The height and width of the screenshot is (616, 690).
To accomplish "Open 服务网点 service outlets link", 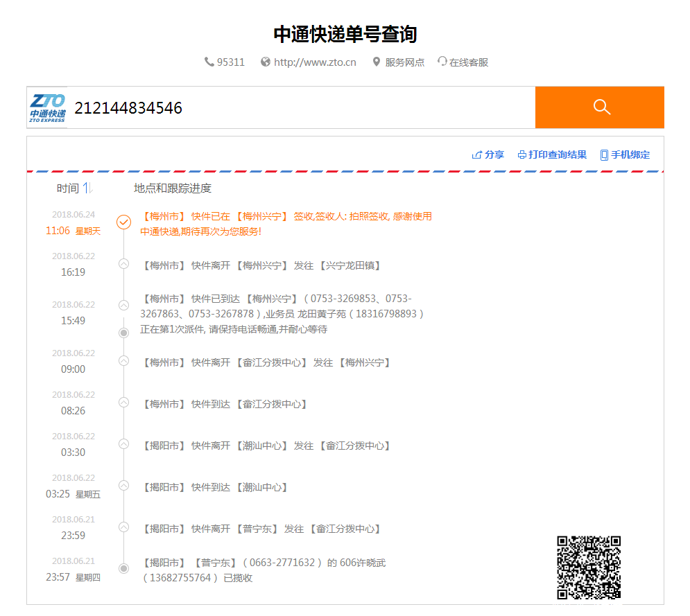I will pyautogui.click(x=404, y=62).
